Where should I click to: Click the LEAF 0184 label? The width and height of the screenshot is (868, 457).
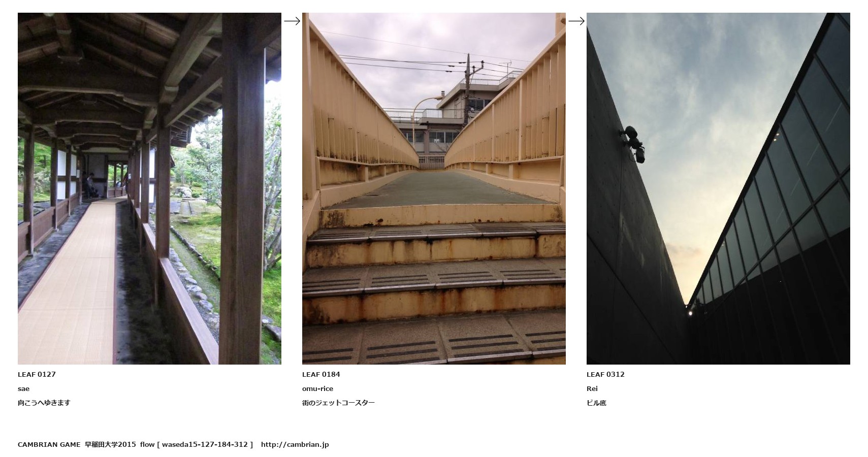[x=321, y=374]
